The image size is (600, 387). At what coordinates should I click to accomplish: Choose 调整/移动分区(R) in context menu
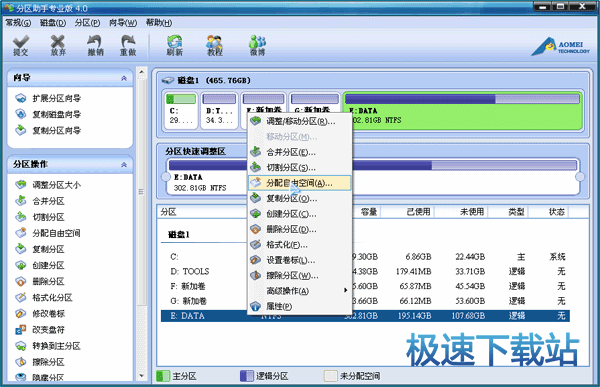[300, 121]
